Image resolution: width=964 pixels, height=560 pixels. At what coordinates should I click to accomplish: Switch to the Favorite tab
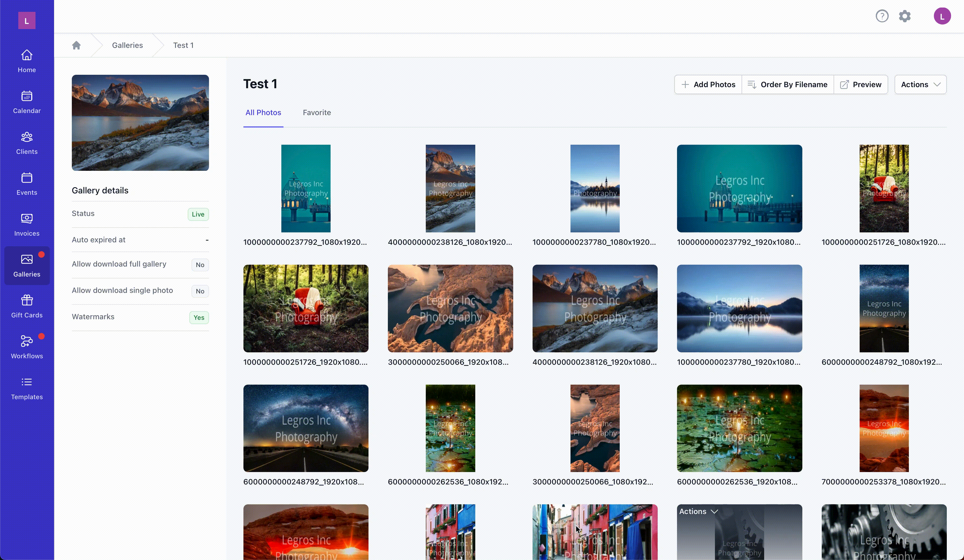[x=317, y=112]
